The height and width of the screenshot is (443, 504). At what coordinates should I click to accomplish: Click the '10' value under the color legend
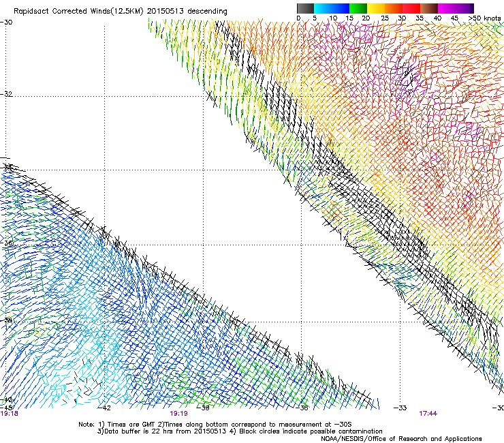(333, 18)
